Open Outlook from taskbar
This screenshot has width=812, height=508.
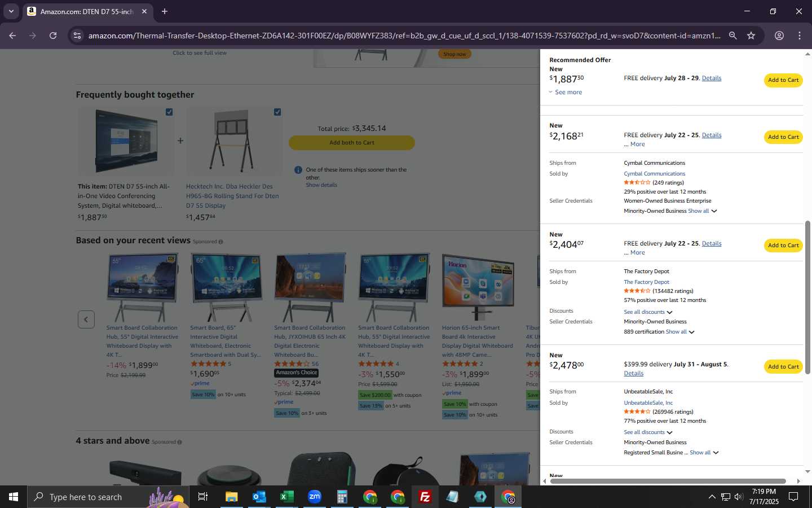[x=259, y=497]
